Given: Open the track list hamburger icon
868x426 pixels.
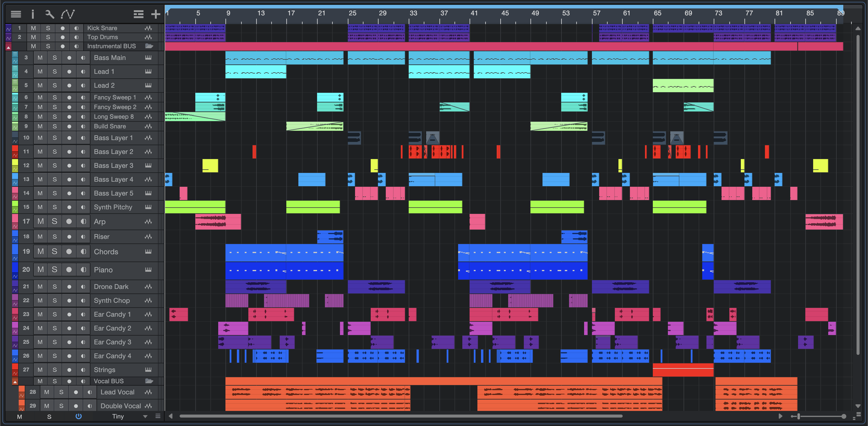Looking at the screenshot, I should tap(16, 14).
